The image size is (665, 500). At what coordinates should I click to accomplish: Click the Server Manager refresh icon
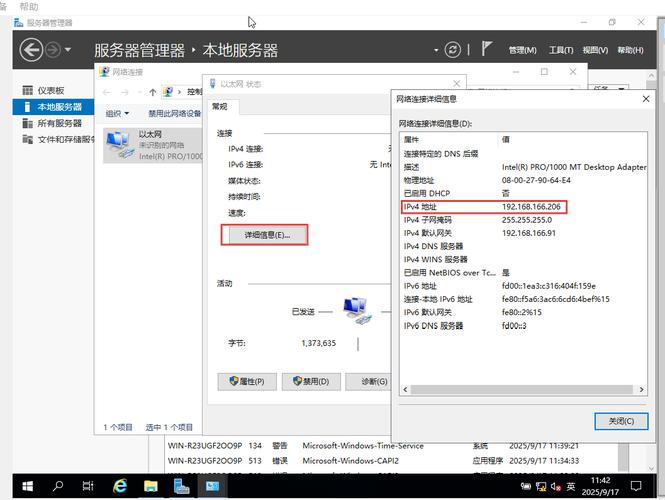tap(453, 50)
